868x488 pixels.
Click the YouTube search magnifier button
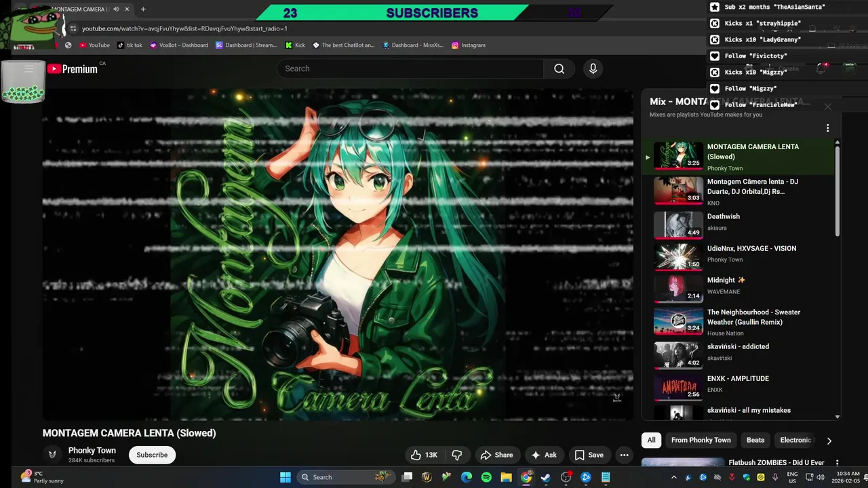pyautogui.click(x=559, y=68)
